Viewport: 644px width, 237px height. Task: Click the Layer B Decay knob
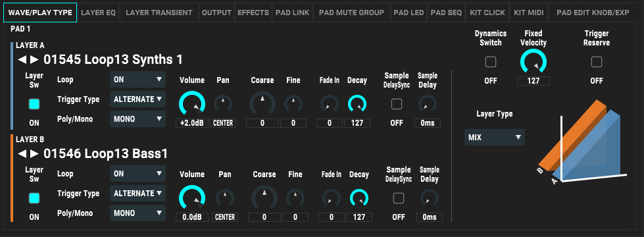point(359,198)
